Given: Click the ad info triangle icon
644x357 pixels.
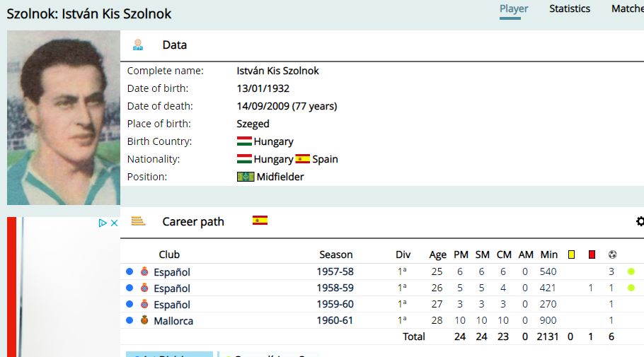Looking at the screenshot, I should (103, 223).
